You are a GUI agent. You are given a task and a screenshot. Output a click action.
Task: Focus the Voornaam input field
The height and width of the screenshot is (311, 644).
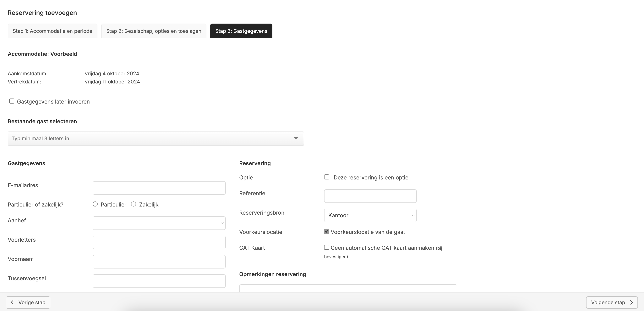coord(159,262)
